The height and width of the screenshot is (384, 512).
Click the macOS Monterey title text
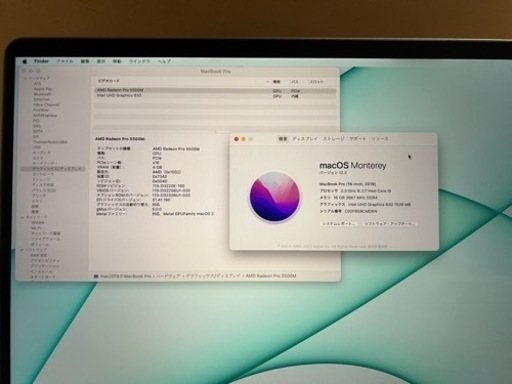pos(353,165)
